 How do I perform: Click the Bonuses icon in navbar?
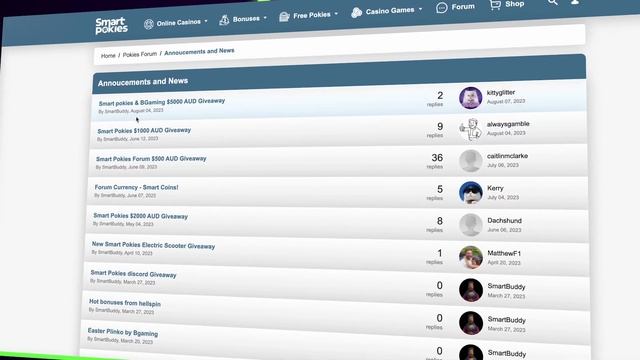point(224,20)
